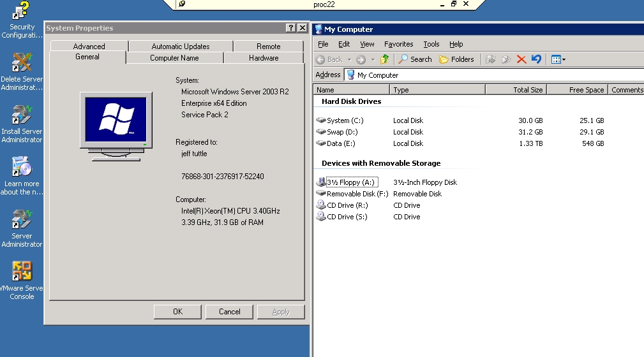Switch to the General tab
Viewport: 644px width, 357px height.
coord(87,57)
